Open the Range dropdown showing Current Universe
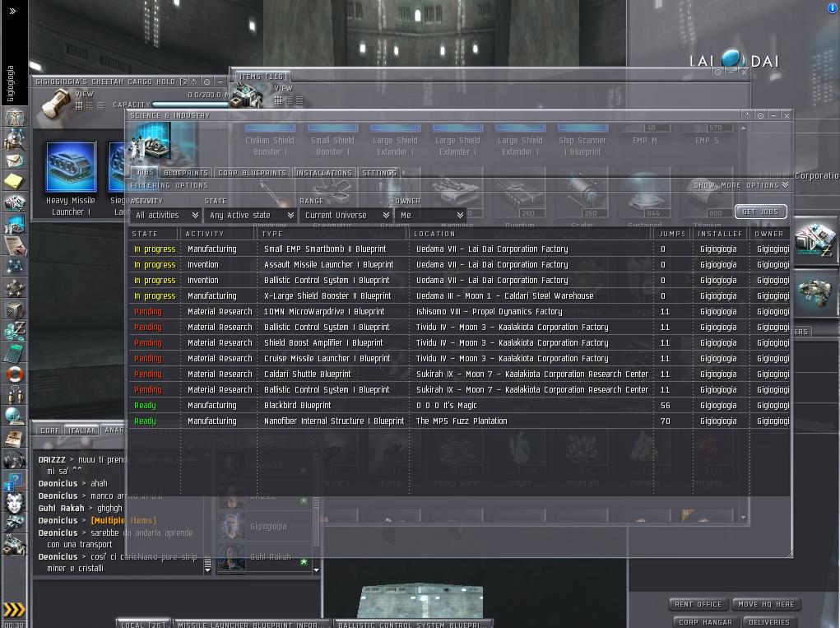Screen dimensions: 840x628 click(346, 215)
